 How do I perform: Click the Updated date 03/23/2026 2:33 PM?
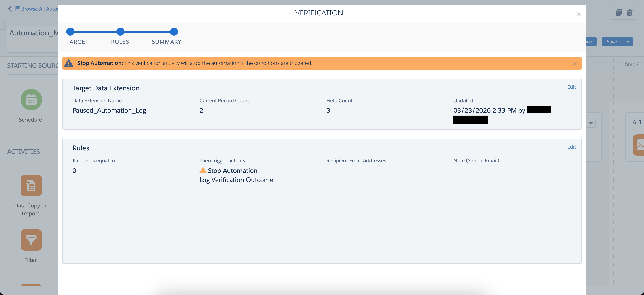tap(485, 110)
